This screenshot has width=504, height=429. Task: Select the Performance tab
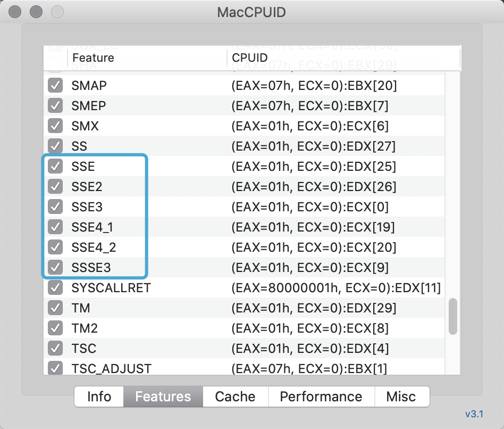(321, 397)
